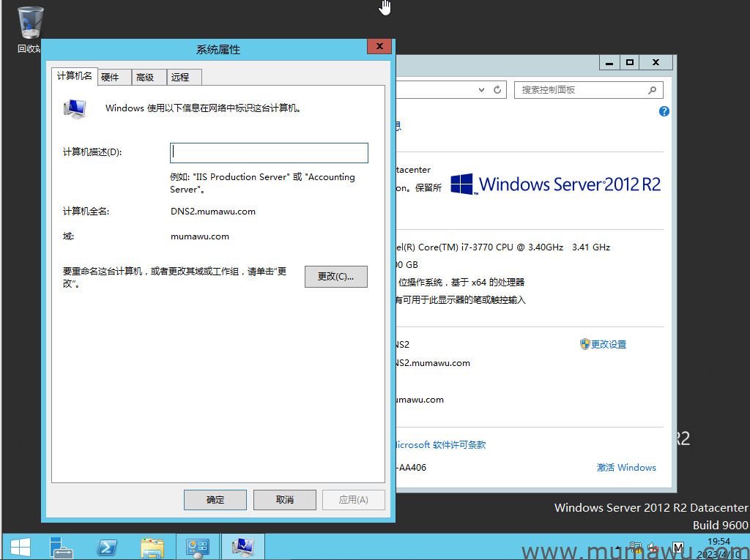
Task: Click the search magnifier in control panel
Action: (652, 90)
